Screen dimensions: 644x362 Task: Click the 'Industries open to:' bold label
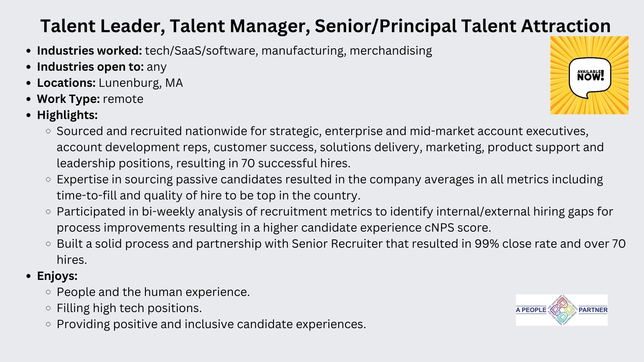point(90,67)
